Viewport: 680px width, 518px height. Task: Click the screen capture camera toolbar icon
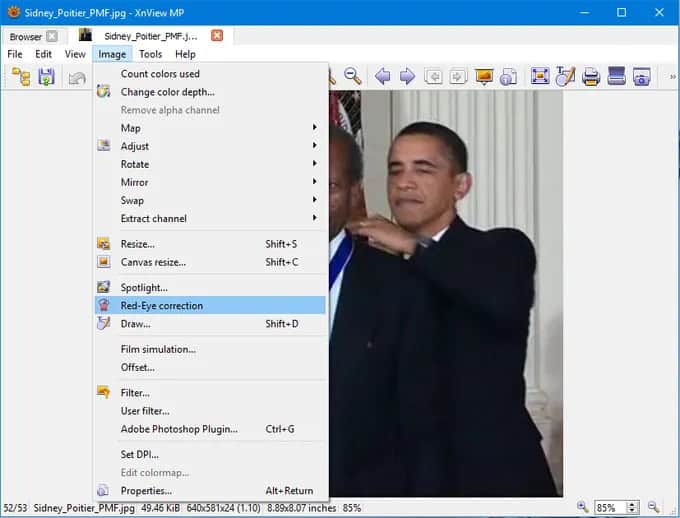tap(641, 77)
